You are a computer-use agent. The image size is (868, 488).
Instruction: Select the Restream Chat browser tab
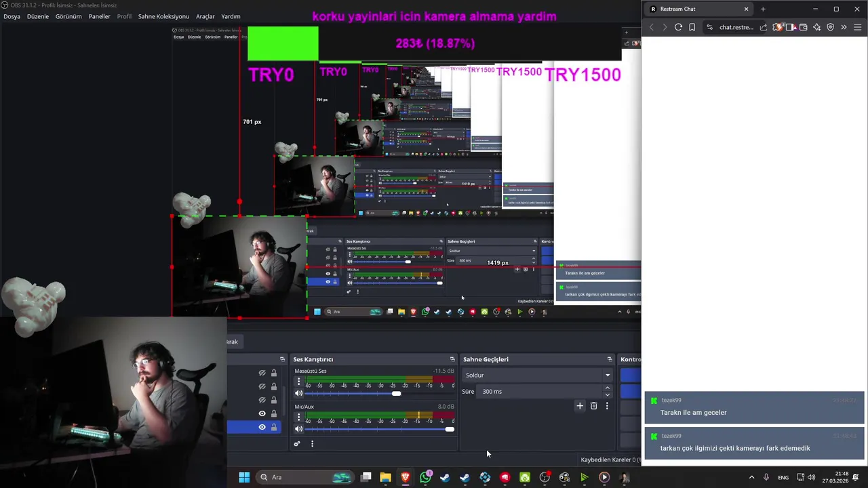coord(698,9)
